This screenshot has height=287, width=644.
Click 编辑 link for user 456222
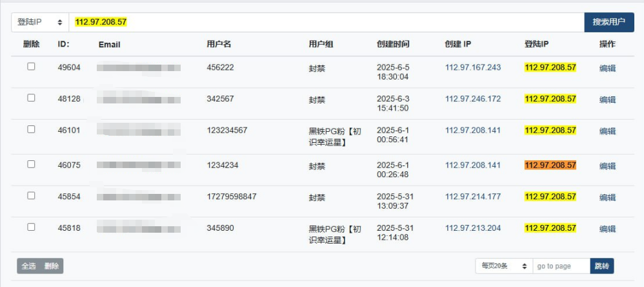pyautogui.click(x=607, y=68)
